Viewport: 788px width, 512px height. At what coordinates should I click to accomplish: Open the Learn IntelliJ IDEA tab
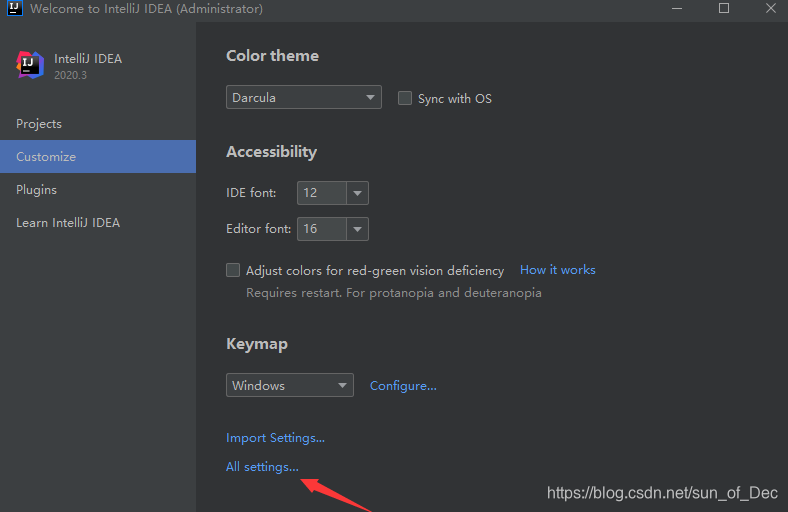point(98,223)
